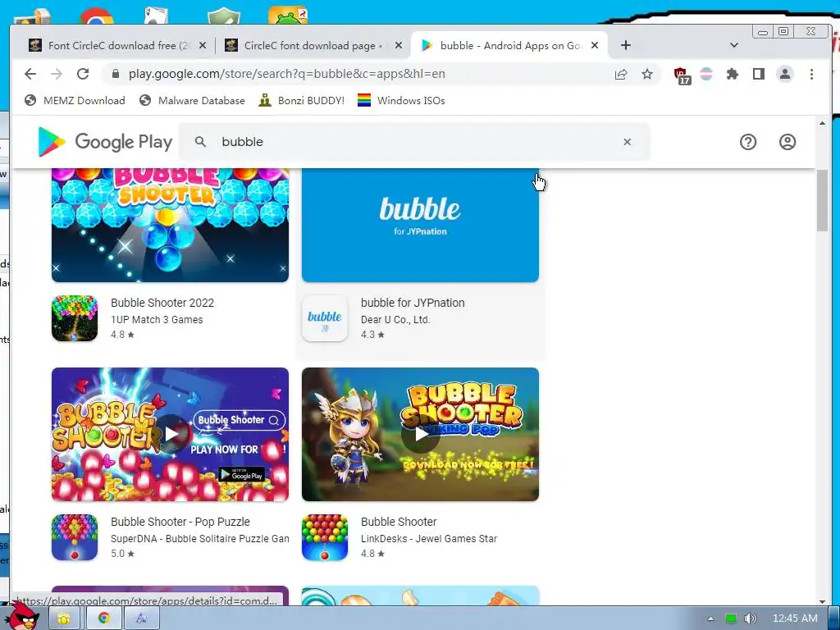The height and width of the screenshot is (630, 840).
Task: Close the bubble Android Apps tab
Action: [x=595, y=46]
